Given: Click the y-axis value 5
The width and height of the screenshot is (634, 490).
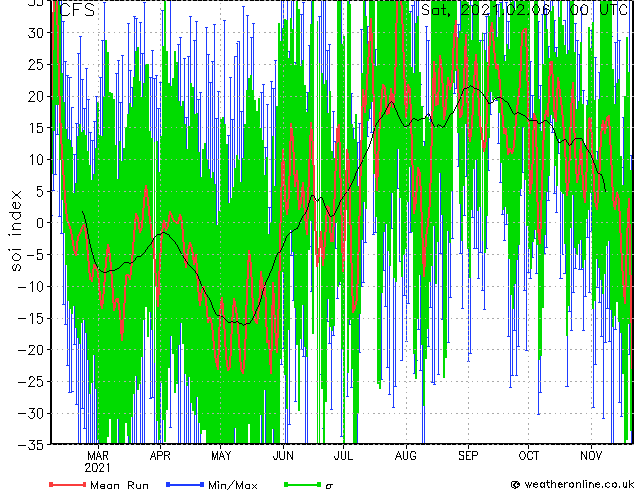Looking at the screenshot, I should pyautogui.click(x=40, y=191).
